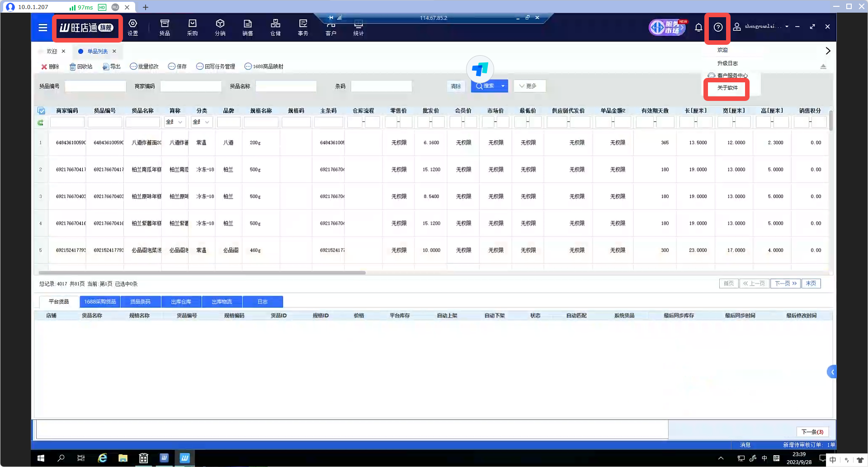Screen dimensions: 868x467
Task: Open 1688商品映射 mapping
Action: click(264, 67)
